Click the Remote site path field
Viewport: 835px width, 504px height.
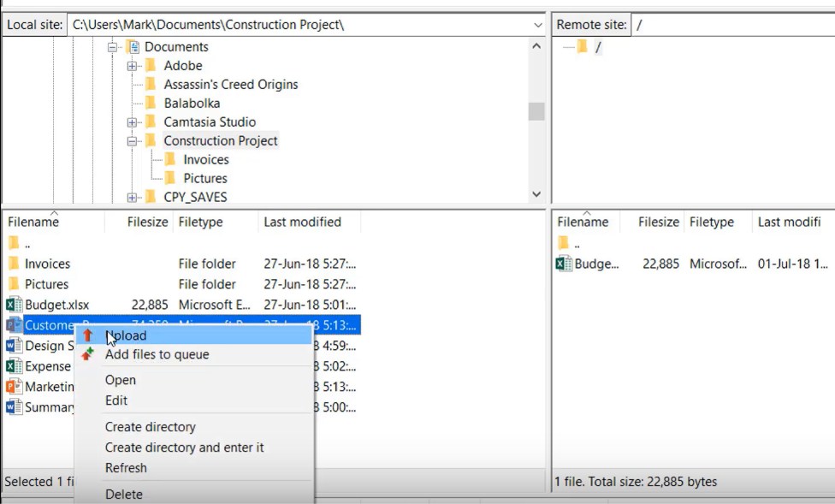pyautogui.click(x=733, y=25)
